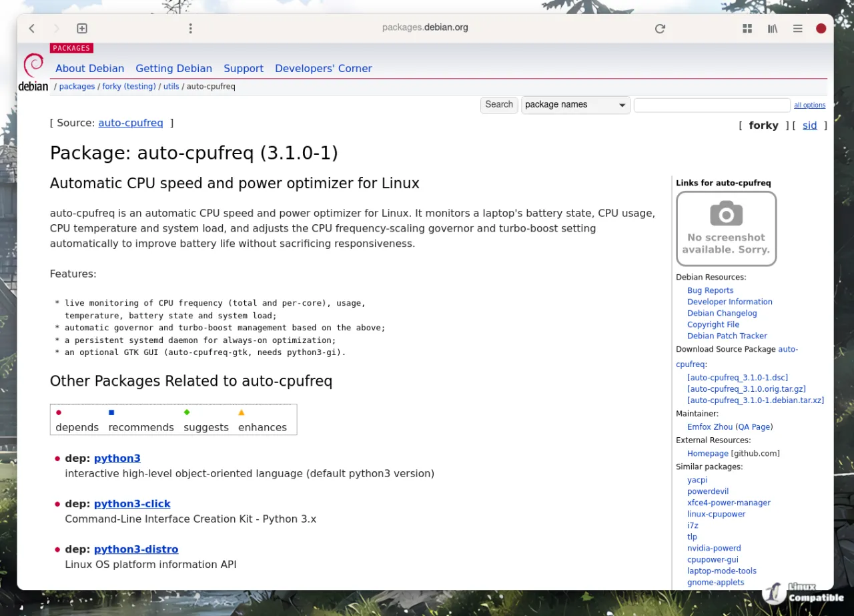
Task: Open the package names dropdown
Action: click(x=575, y=105)
